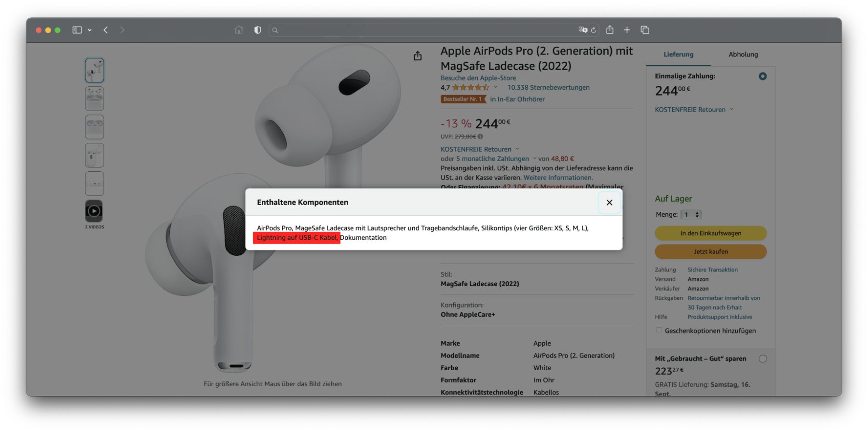
Task: Switch to the Lieferung tab
Action: click(678, 55)
